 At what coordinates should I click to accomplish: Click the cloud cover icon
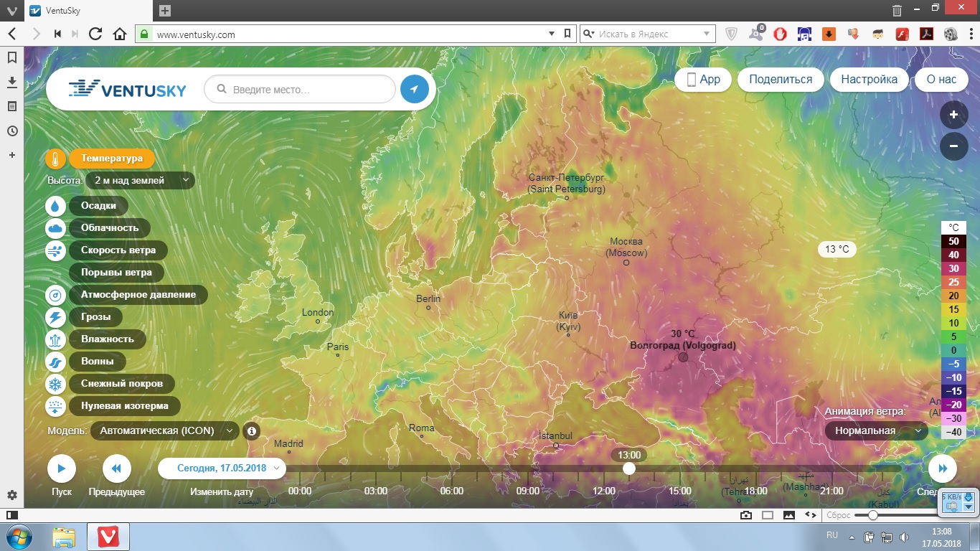pos(55,228)
